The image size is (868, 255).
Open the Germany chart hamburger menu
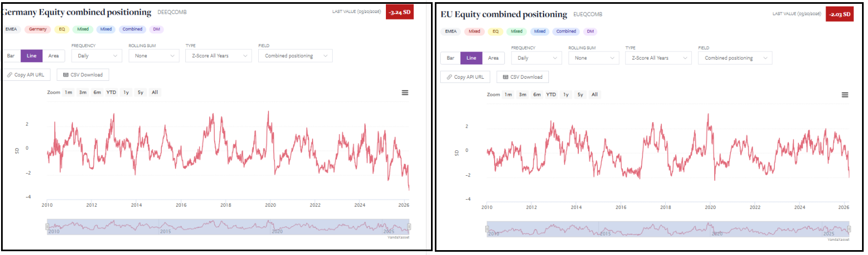tap(405, 93)
